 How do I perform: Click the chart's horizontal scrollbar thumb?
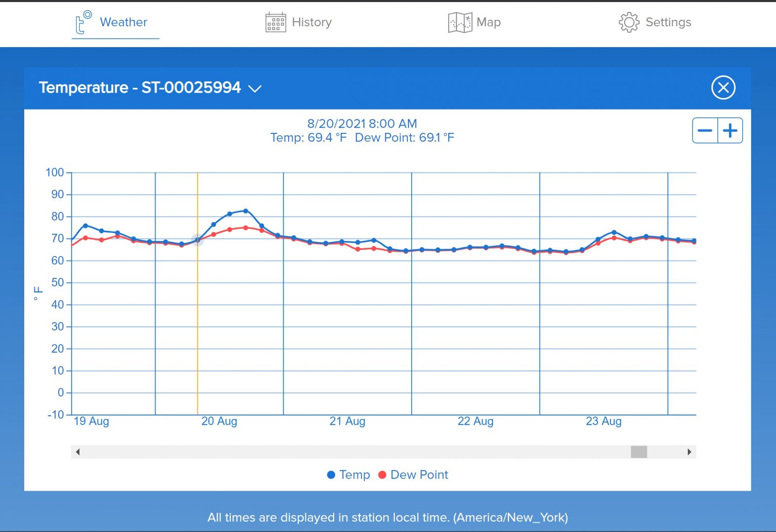click(x=638, y=452)
